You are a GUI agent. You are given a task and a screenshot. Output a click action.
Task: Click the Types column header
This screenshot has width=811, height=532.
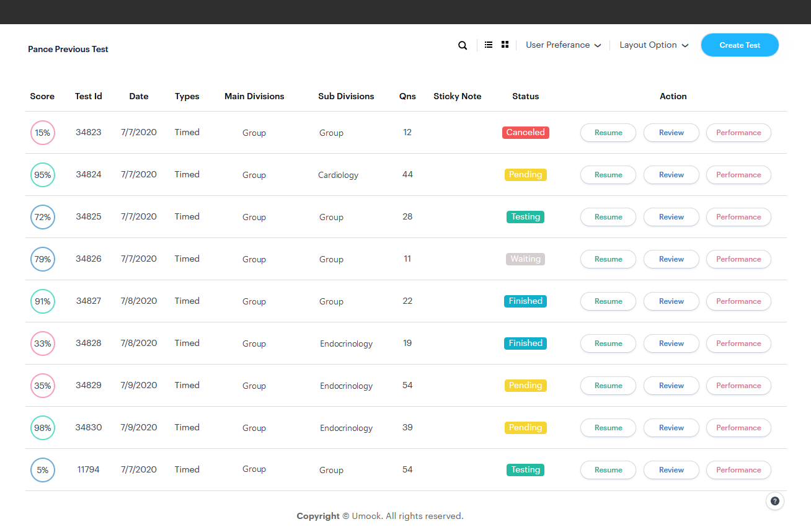tap(187, 96)
